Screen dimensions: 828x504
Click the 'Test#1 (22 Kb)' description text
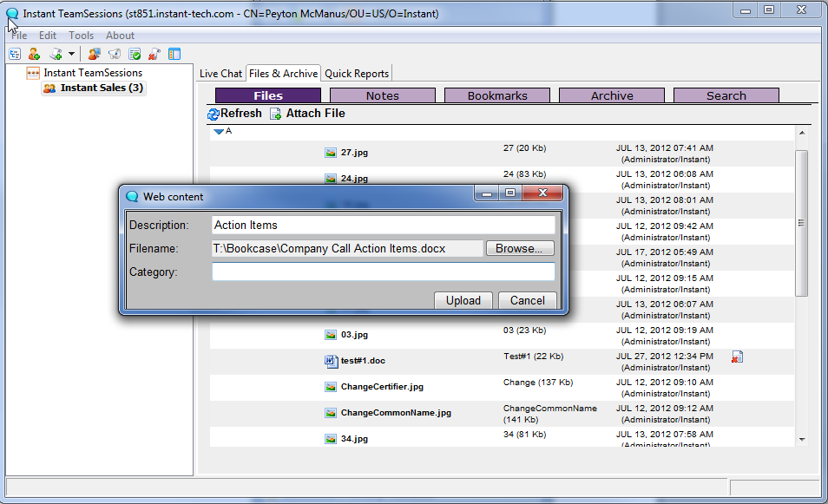[x=534, y=357]
